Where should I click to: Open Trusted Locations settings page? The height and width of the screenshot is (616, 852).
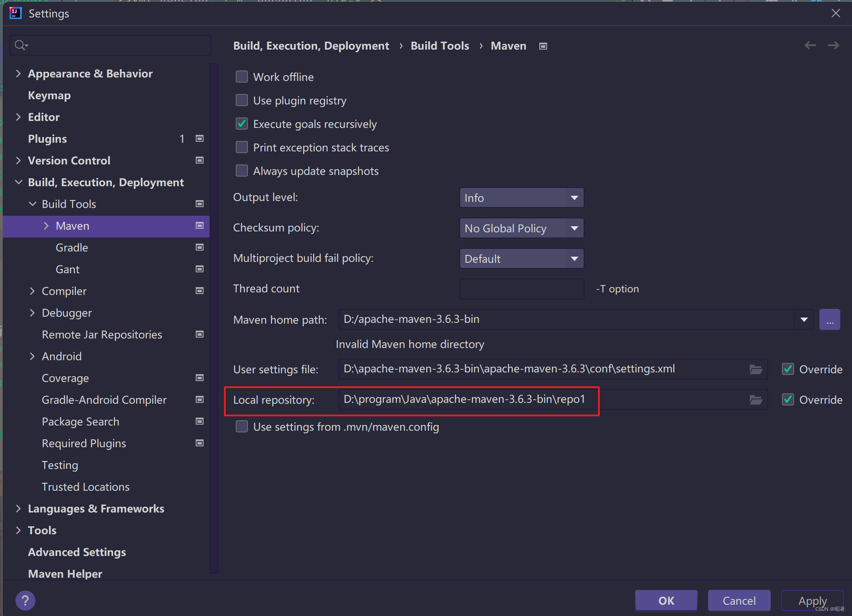(x=86, y=487)
